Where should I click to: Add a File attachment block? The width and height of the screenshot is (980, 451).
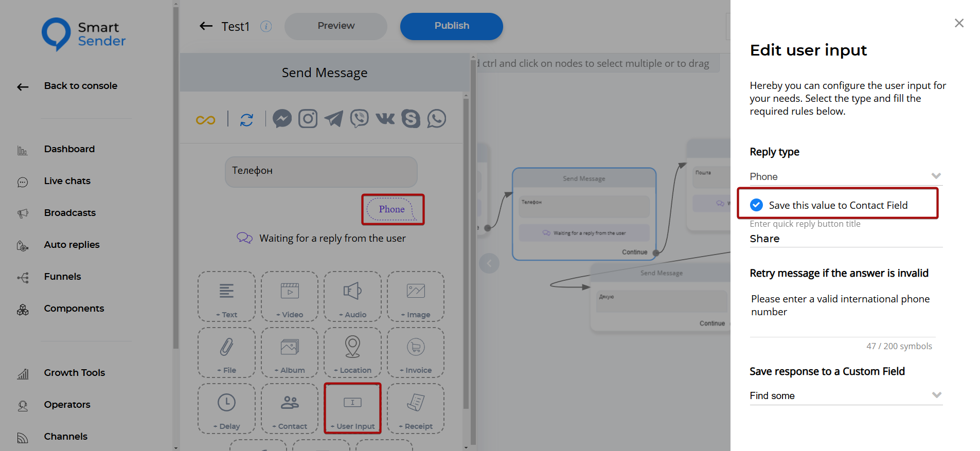(226, 353)
